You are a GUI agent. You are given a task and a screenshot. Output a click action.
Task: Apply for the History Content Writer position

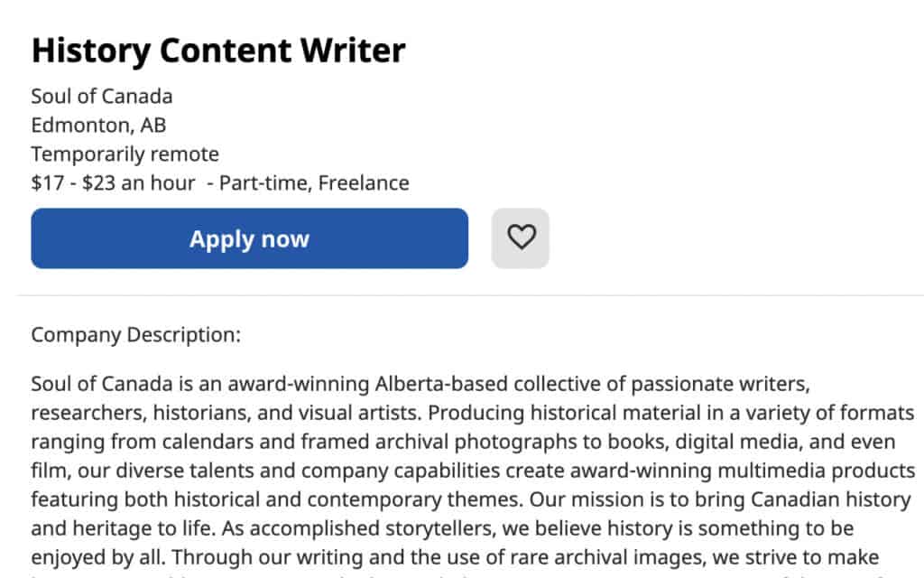(x=249, y=238)
